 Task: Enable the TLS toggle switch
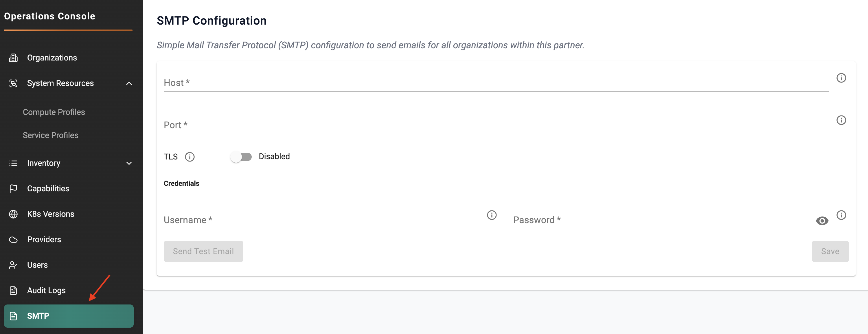[241, 157]
